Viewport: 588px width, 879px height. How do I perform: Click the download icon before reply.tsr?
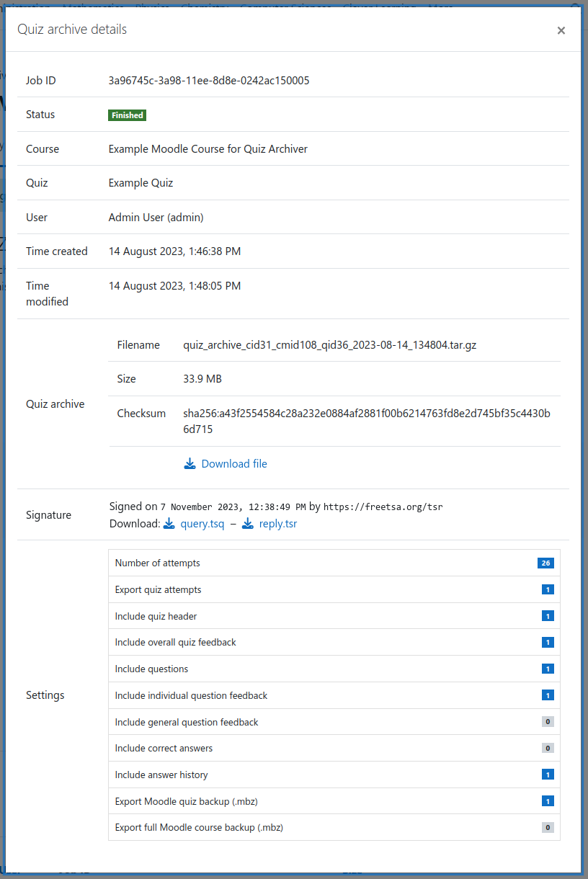[248, 524]
